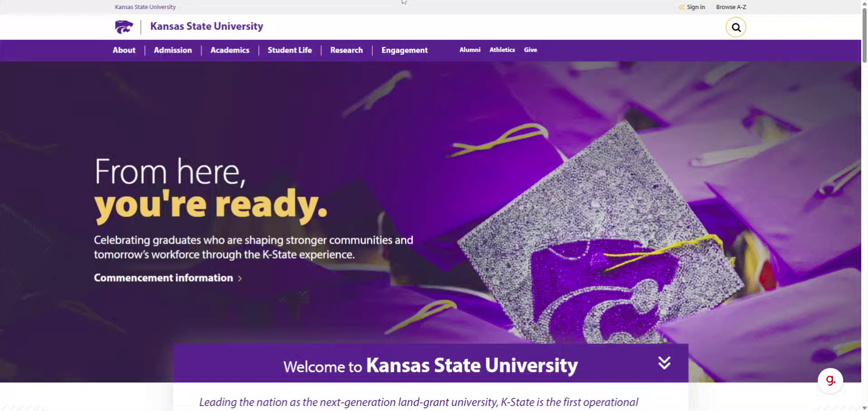Expand the Academics navigation item

point(230,50)
